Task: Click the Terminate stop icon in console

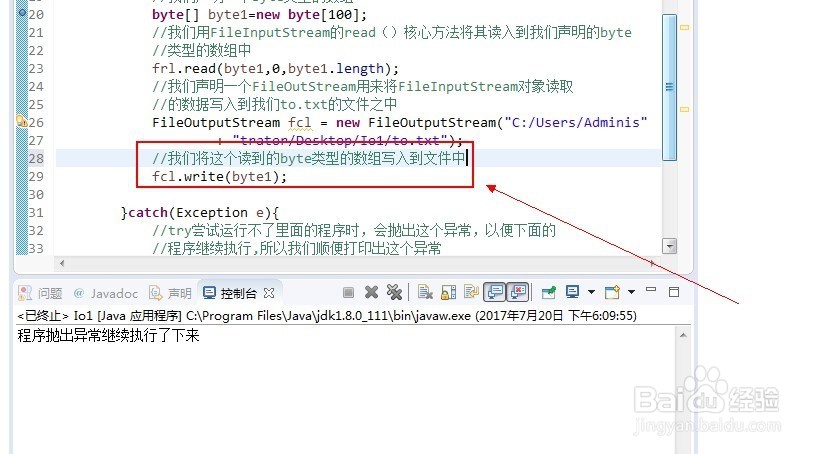Action: coord(348,292)
